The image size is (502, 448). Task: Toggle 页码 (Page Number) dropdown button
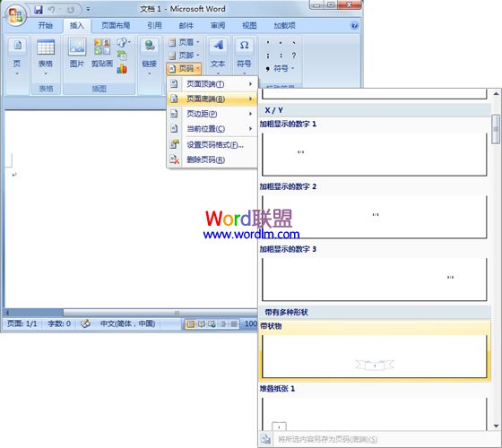point(184,68)
